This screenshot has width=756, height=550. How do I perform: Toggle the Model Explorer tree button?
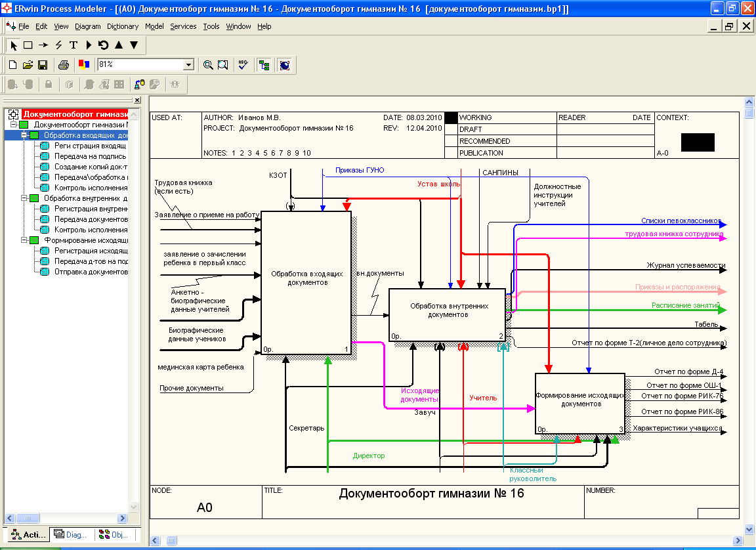pos(264,65)
